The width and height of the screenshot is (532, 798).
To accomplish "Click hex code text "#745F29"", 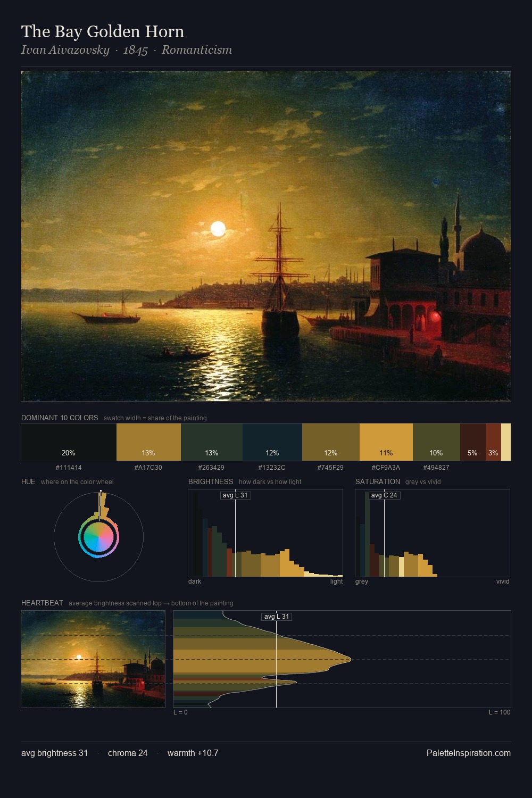I will coord(330,467).
